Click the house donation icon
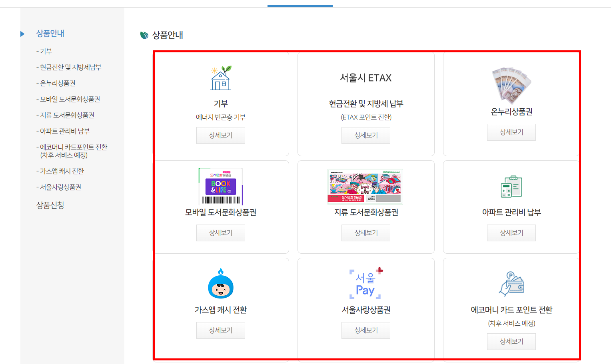The height and width of the screenshot is (364, 611). coord(221,78)
